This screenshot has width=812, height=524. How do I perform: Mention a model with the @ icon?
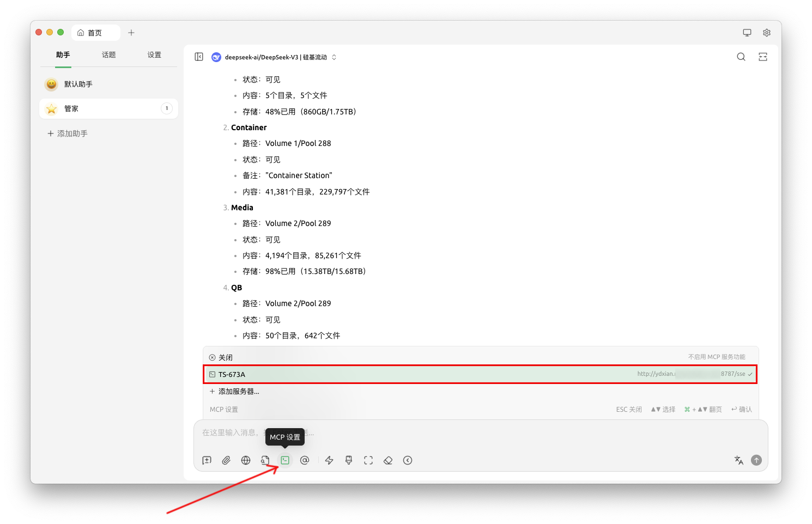(305, 460)
